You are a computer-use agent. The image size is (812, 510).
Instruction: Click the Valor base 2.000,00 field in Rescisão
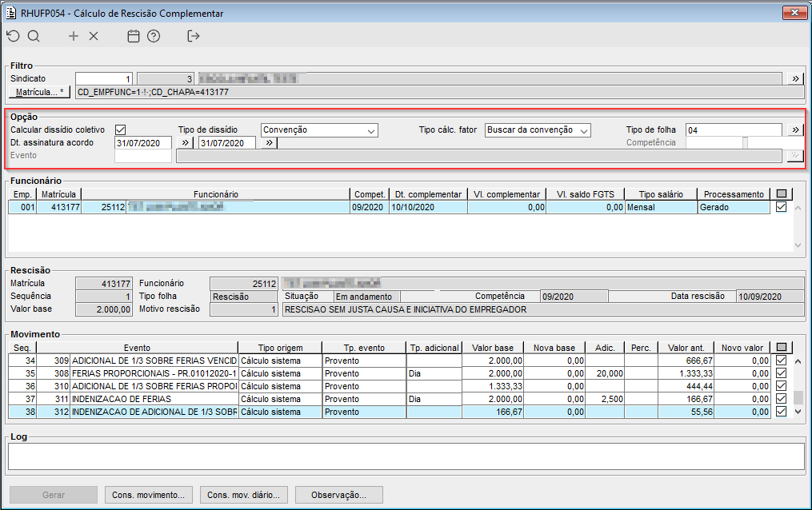coord(104,310)
